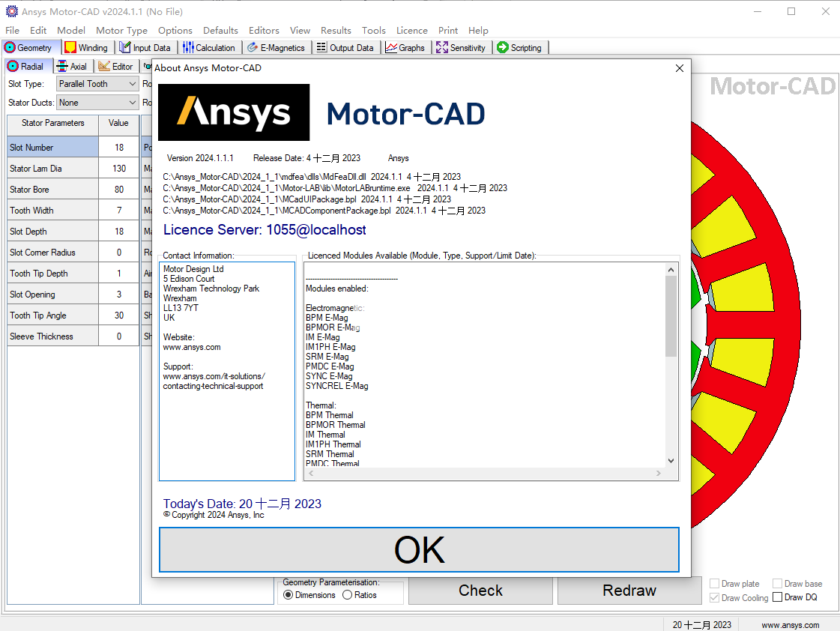Click the Winding tab icon
This screenshot has width=840, height=631.
[70, 48]
